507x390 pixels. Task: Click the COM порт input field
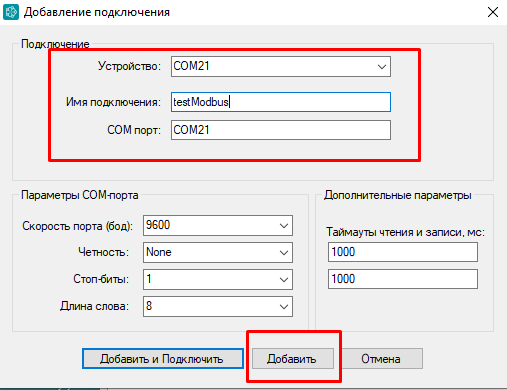(281, 130)
